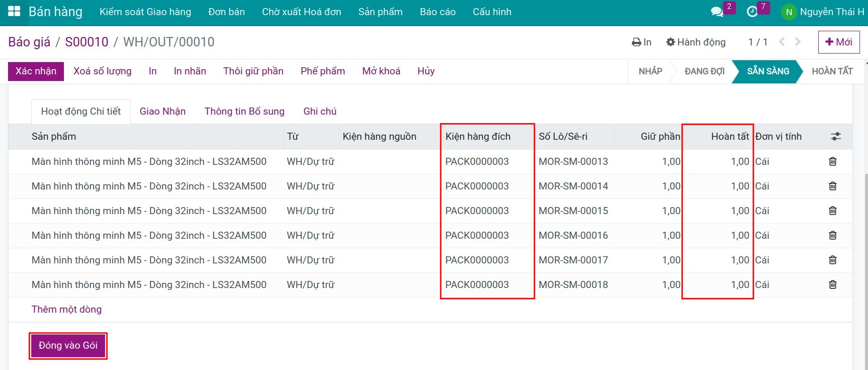
Task: Click Cái unit in MOR-SM-00013 row
Action: click(762, 162)
